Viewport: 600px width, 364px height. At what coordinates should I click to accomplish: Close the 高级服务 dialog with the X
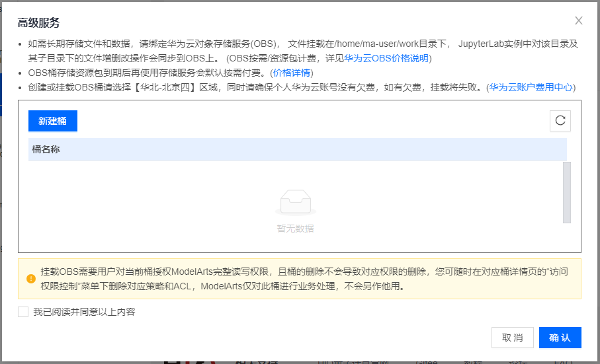click(x=579, y=20)
